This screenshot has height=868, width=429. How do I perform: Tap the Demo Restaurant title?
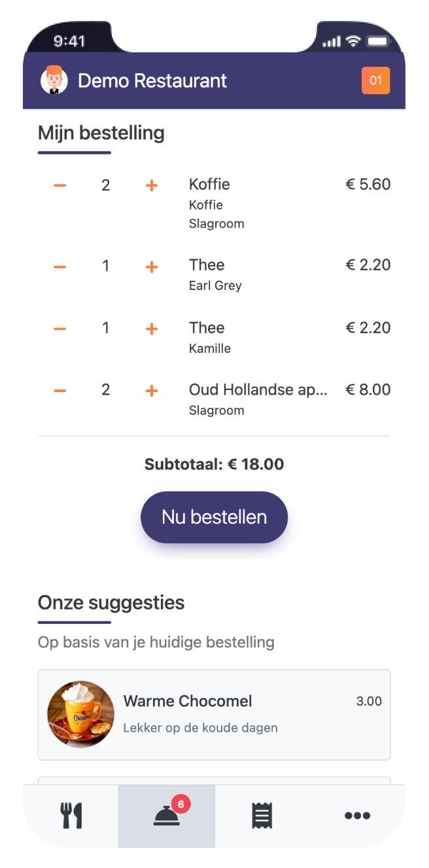click(x=152, y=81)
